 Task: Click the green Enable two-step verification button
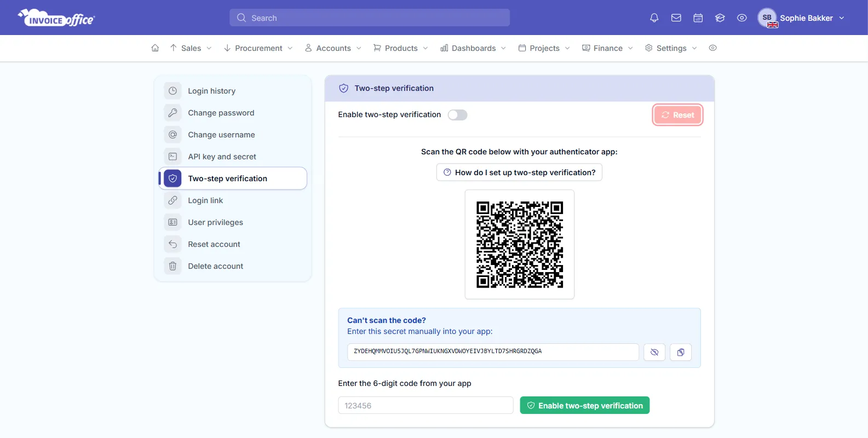(584, 405)
